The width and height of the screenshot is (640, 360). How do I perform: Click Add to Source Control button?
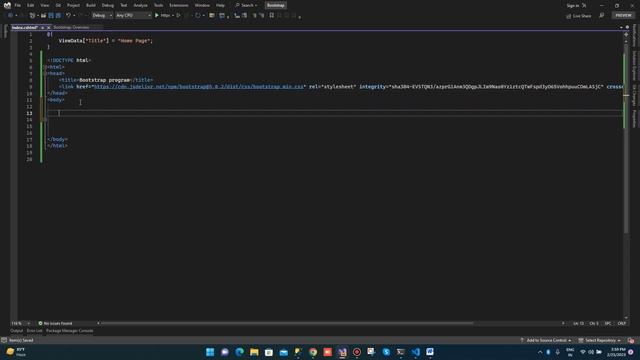[x=546, y=340]
